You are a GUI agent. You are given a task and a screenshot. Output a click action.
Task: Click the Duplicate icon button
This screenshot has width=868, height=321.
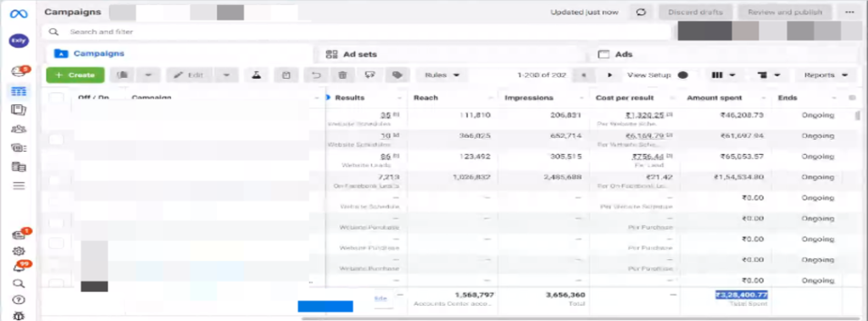pos(123,75)
